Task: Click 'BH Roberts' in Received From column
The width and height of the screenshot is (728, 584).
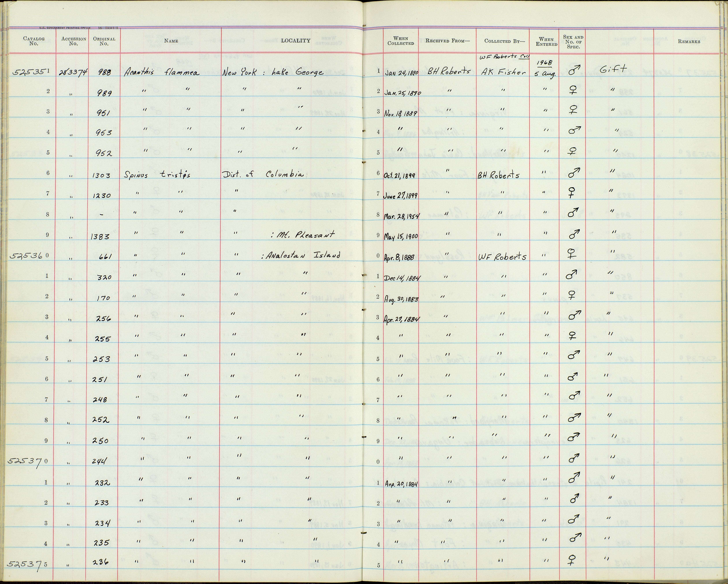Action: pos(449,71)
